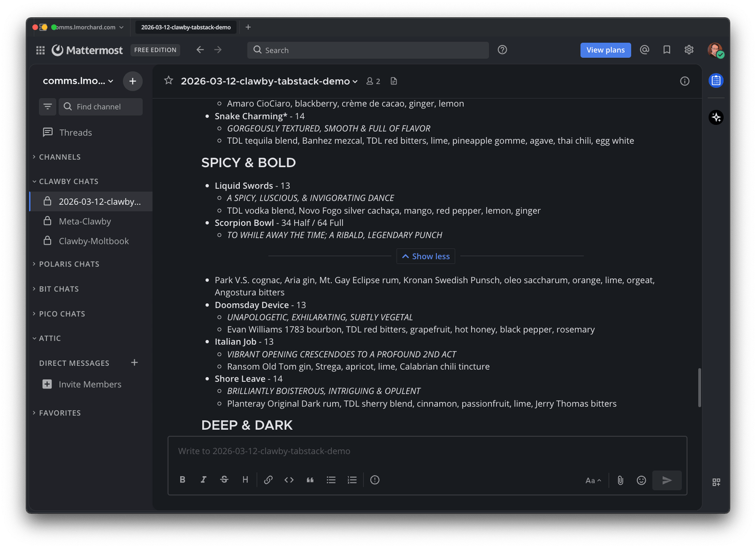Apply italic formatting in the composer

[204, 480]
